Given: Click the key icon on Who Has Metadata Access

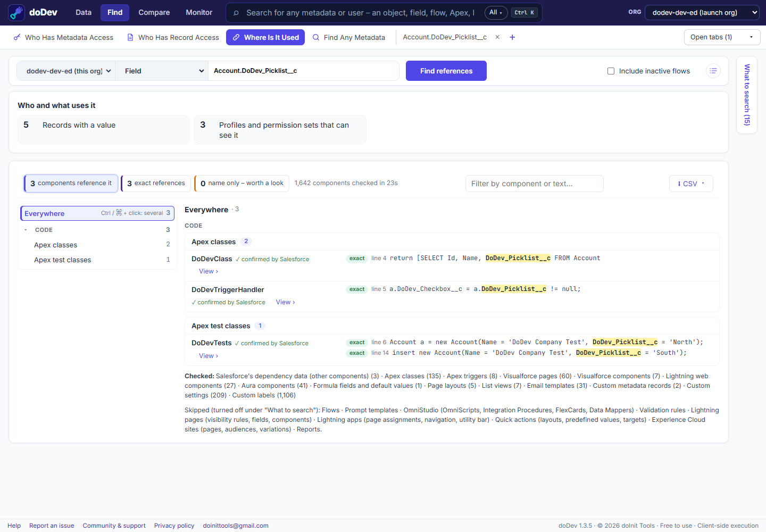Looking at the screenshot, I should (x=17, y=37).
